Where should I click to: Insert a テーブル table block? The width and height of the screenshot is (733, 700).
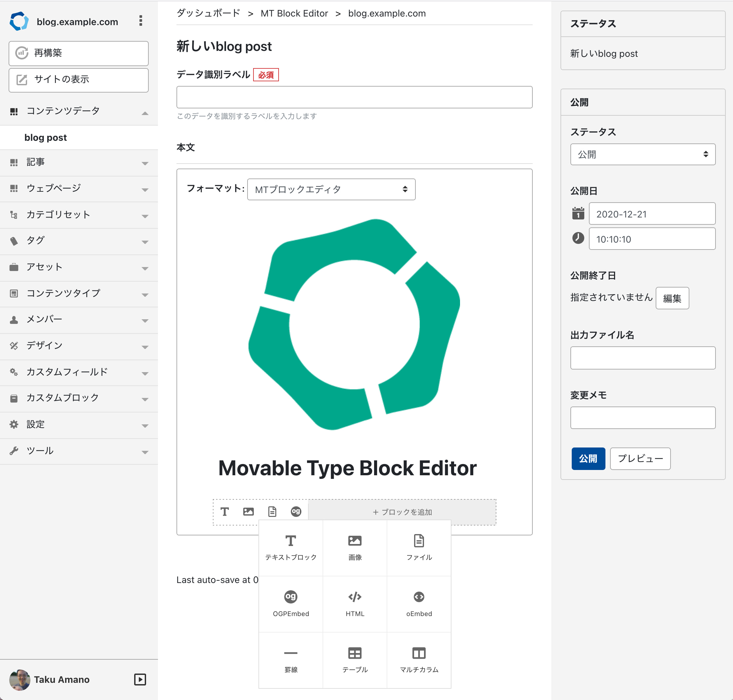point(355,660)
